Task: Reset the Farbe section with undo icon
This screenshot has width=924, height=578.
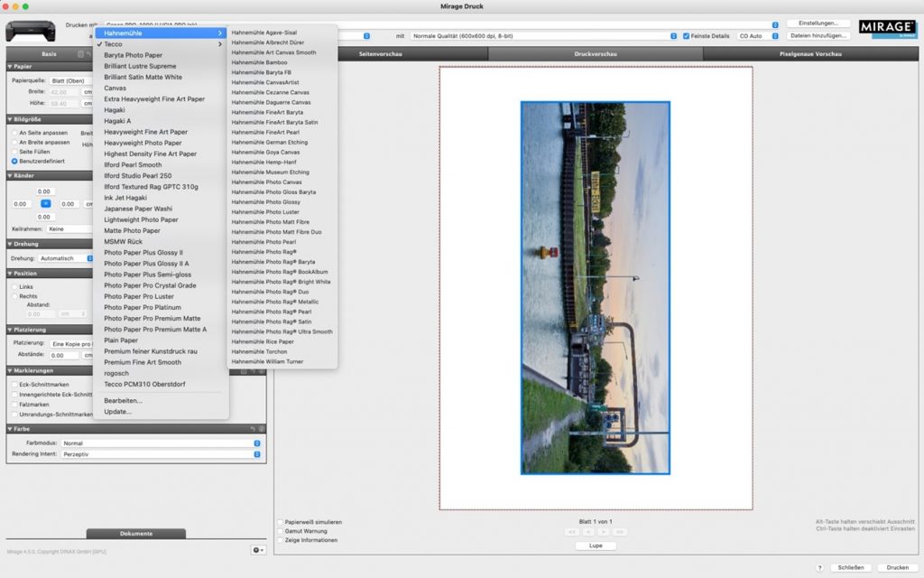Action: pyautogui.click(x=253, y=429)
